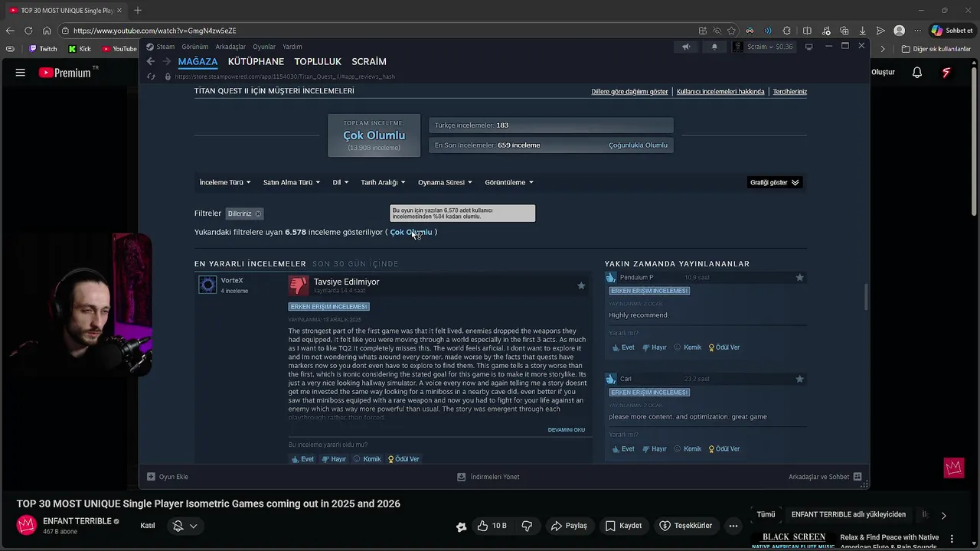Vote Hayır on Carl review
Image resolution: width=980 pixels, height=551 pixels.
(x=655, y=449)
